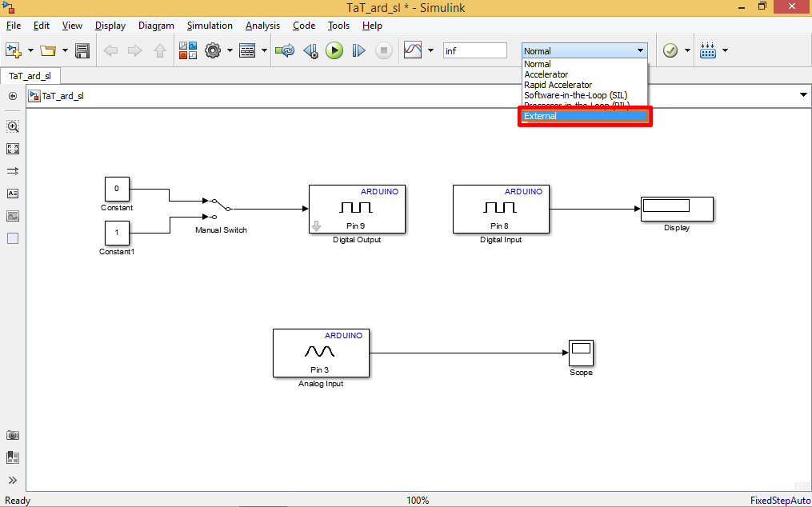
Task: Select the Annotation text tool
Action: [13, 194]
